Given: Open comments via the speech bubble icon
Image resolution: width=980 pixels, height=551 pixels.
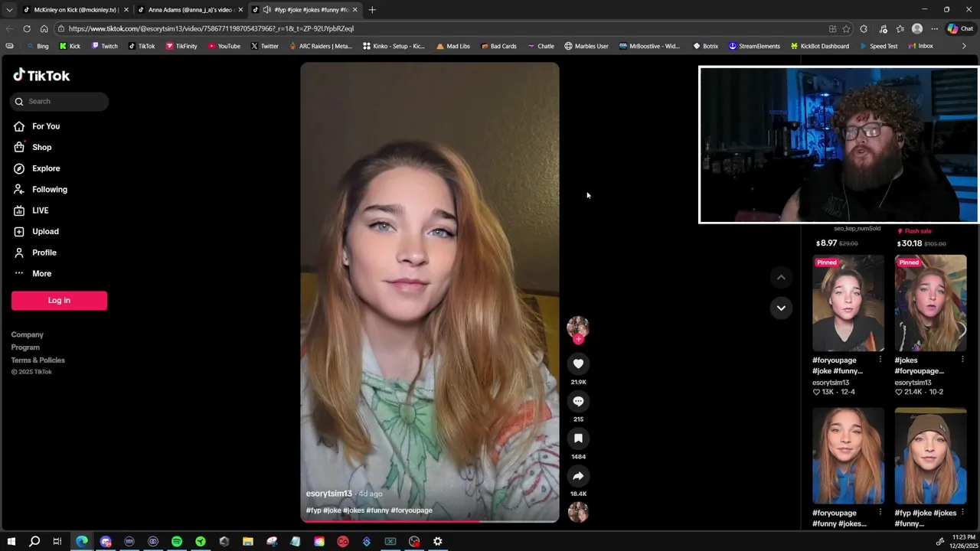Looking at the screenshot, I should [578, 401].
